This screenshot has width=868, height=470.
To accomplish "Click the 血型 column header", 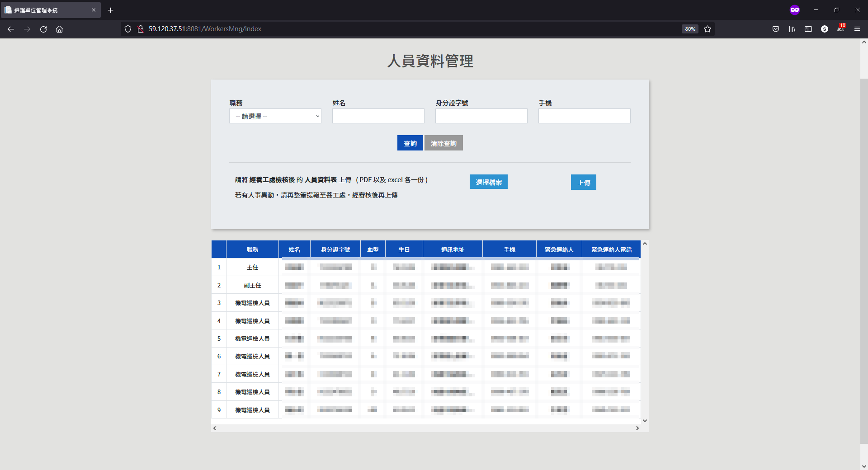I will [373, 249].
